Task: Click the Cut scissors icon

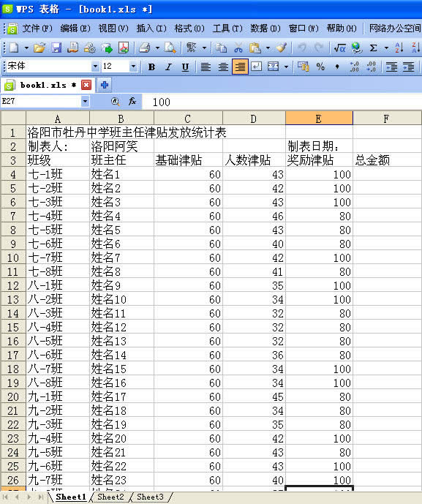Action: 238,48
